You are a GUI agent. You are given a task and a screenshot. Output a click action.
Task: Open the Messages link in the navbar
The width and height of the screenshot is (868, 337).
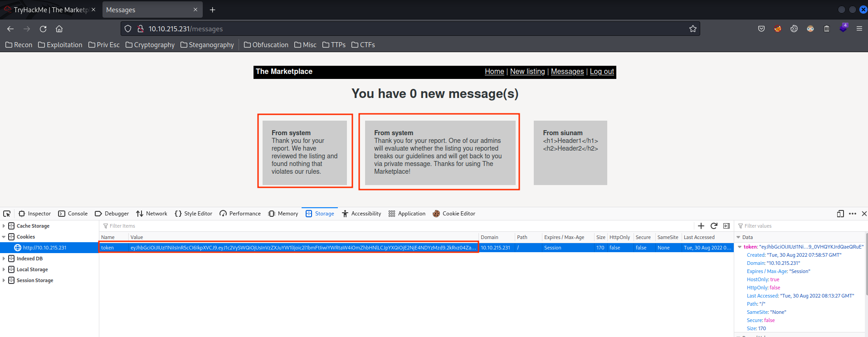point(567,71)
